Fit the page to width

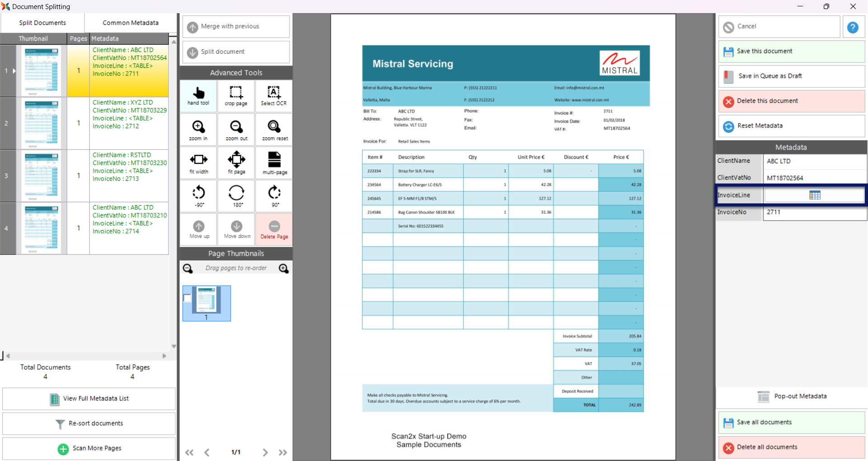198,163
